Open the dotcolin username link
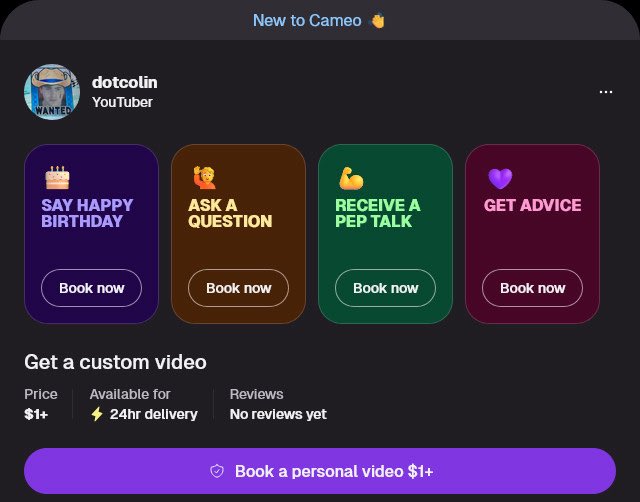The height and width of the screenshot is (502, 640). pos(124,82)
